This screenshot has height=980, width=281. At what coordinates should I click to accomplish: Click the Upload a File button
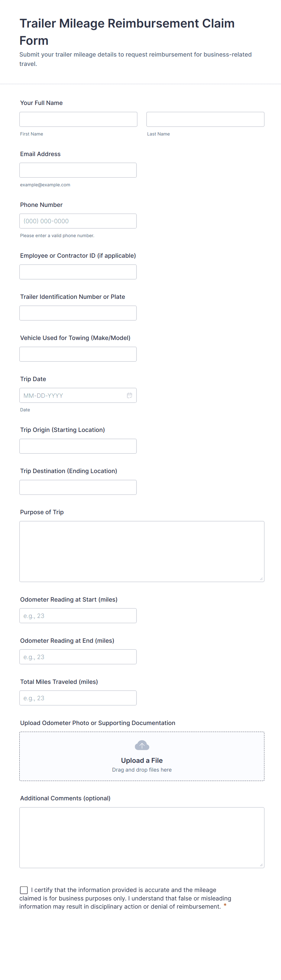(x=142, y=760)
